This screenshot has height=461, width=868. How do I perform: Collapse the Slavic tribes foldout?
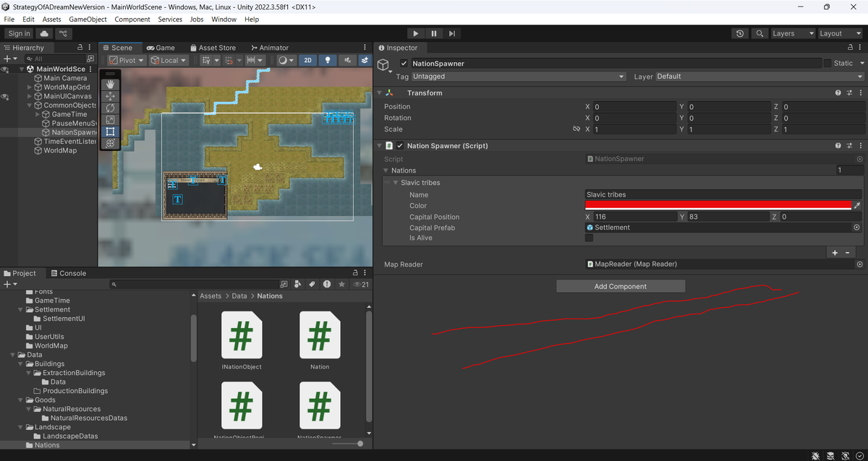(395, 183)
